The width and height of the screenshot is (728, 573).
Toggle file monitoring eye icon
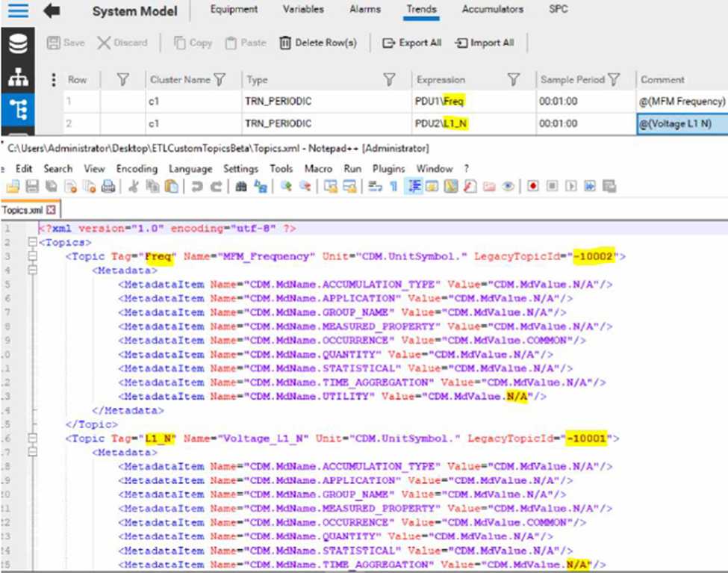508,187
